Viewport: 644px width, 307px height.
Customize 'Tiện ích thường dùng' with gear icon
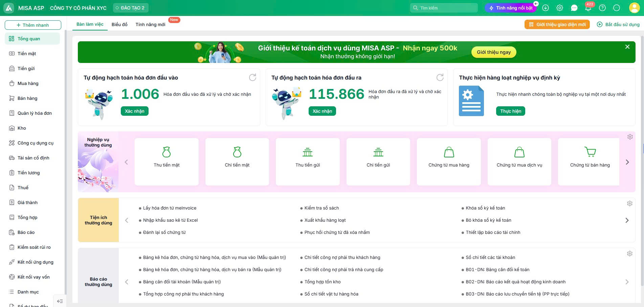click(x=629, y=203)
